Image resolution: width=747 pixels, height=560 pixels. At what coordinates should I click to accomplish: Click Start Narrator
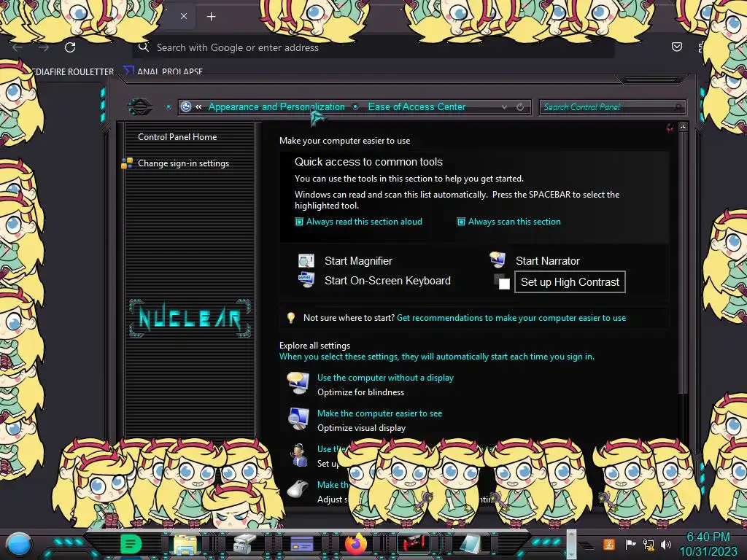[x=547, y=261]
